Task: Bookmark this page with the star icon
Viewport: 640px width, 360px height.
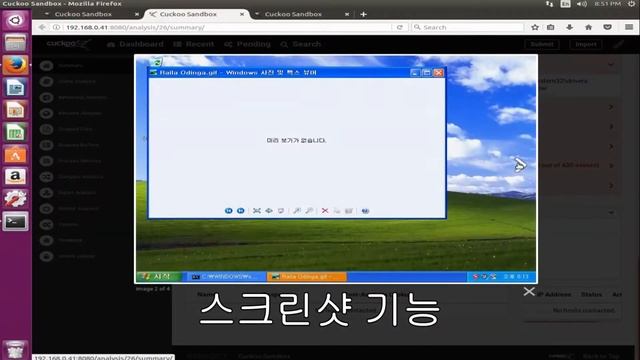Action: (535, 27)
